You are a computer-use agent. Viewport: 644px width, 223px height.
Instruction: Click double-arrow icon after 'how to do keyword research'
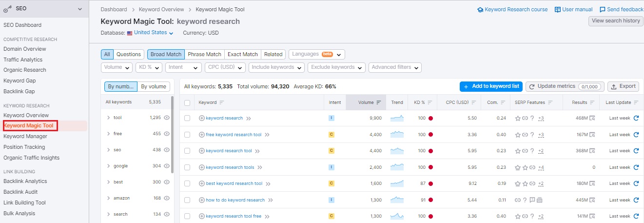[270, 200]
